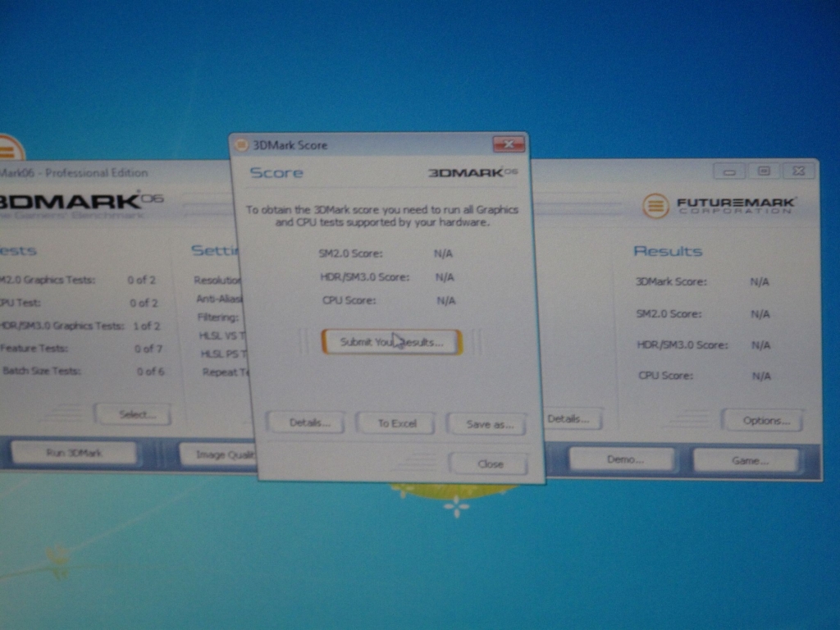Click the '1 of 2' HDR/SM3.0 Graphics Tests value
The image size is (840, 630).
[146, 326]
